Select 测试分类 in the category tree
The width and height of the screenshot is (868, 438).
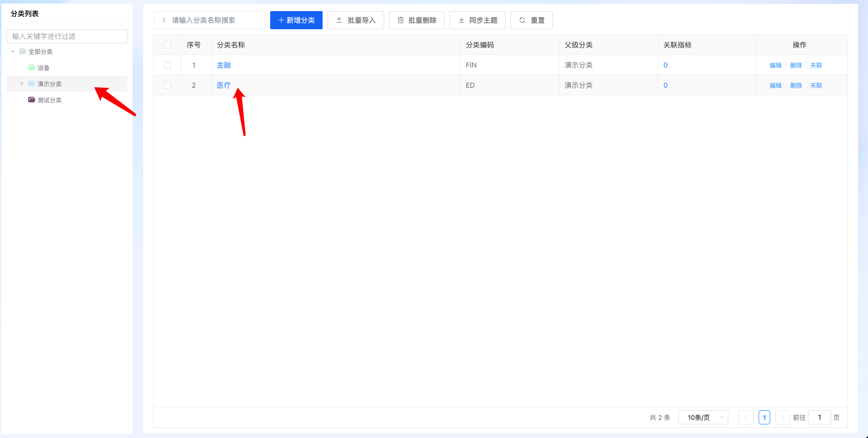pyautogui.click(x=49, y=100)
